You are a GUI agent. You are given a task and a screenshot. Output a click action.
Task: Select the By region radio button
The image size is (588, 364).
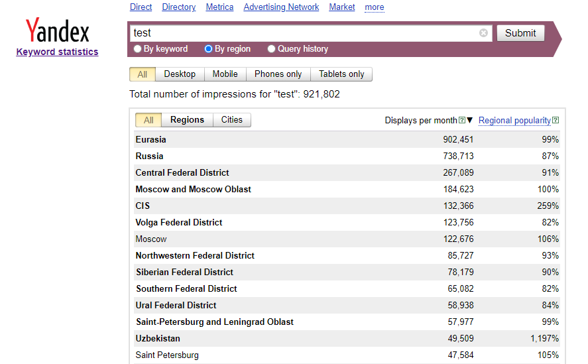[x=208, y=49]
